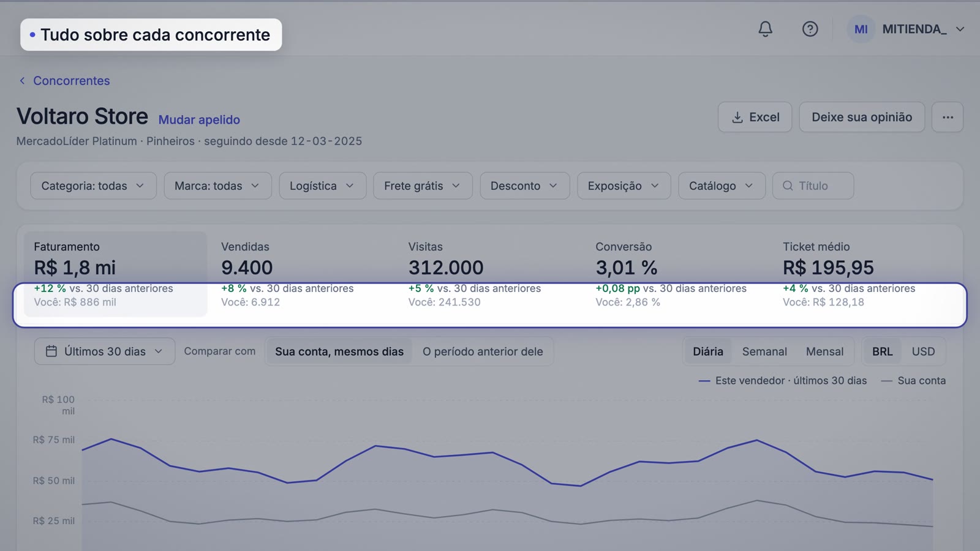This screenshot has height=551, width=980.
Task: Select Sua conta, mesmos dias comparison
Action: (339, 351)
